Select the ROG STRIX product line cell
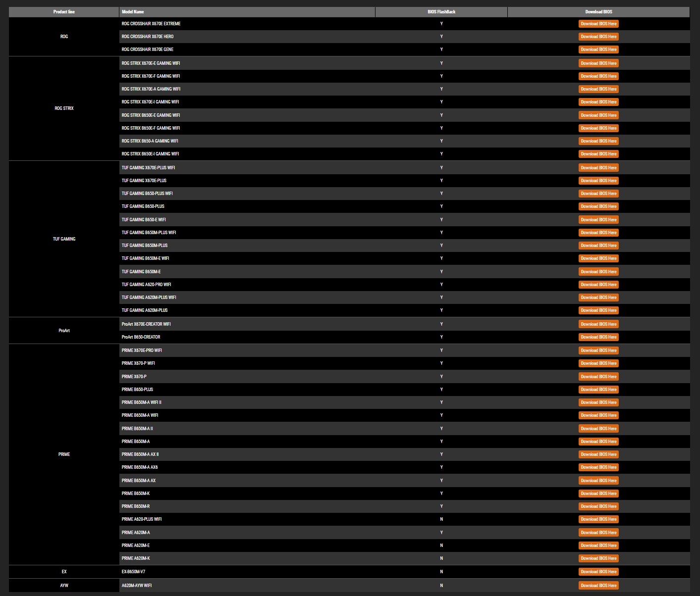The height and width of the screenshot is (596, 700). tap(64, 108)
